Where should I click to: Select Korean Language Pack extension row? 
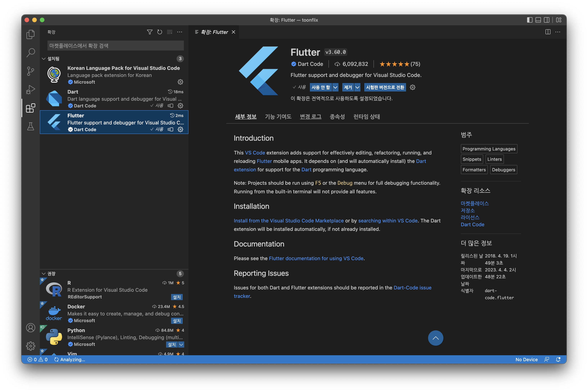coord(114,75)
